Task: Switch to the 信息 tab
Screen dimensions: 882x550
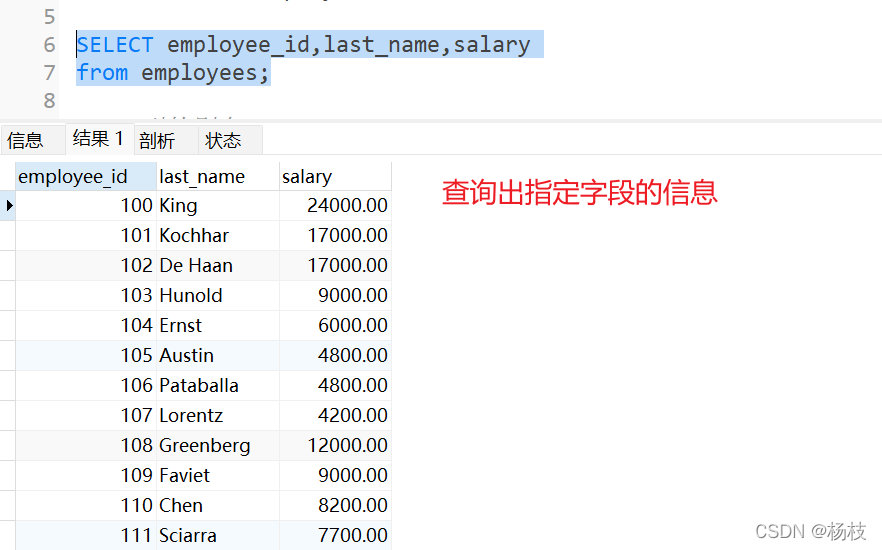Action: tap(32, 140)
